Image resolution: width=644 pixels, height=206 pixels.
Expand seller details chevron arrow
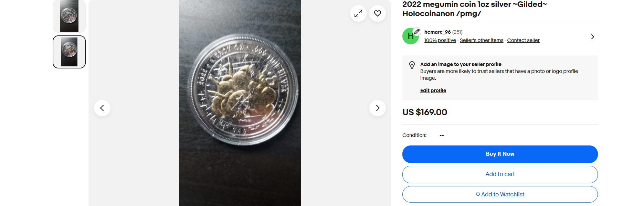(x=592, y=37)
